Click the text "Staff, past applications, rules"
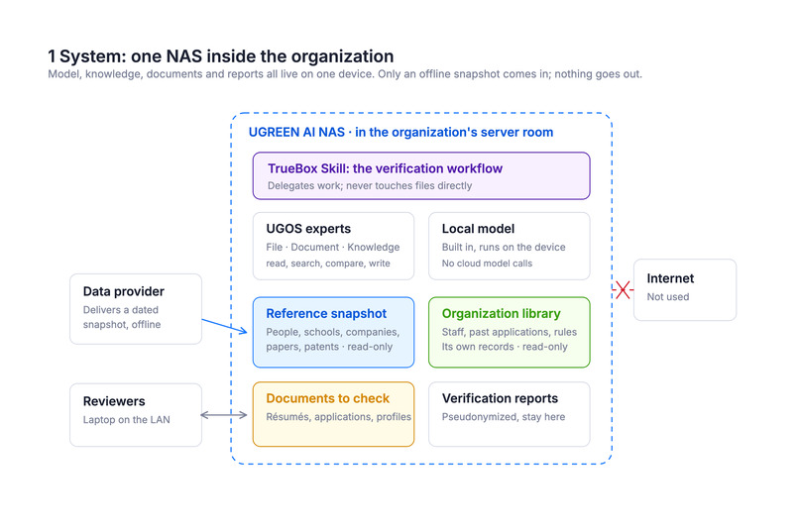 (510, 332)
